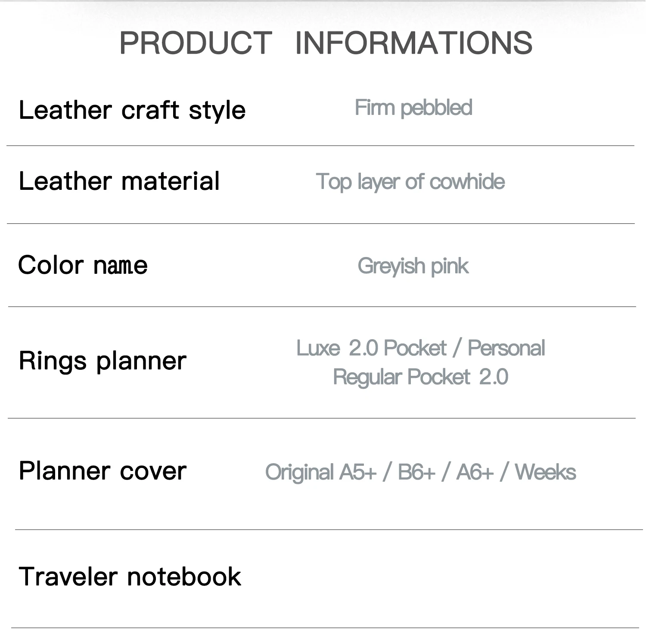Select the Traveler notebook label
This screenshot has width=646, height=644.
130,576
